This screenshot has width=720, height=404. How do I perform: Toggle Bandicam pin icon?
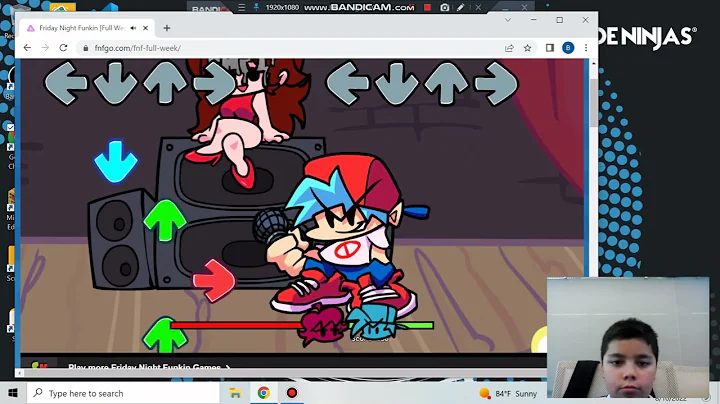pyautogui.click(x=256, y=7)
